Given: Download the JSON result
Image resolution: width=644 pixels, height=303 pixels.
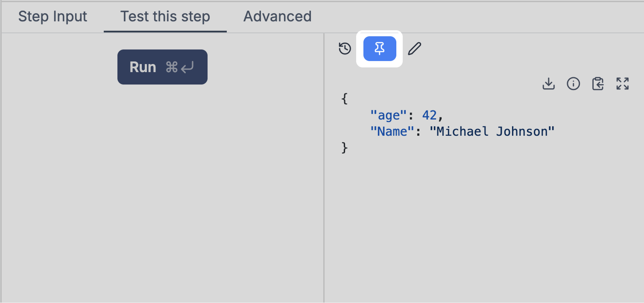Looking at the screenshot, I should (548, 84).
